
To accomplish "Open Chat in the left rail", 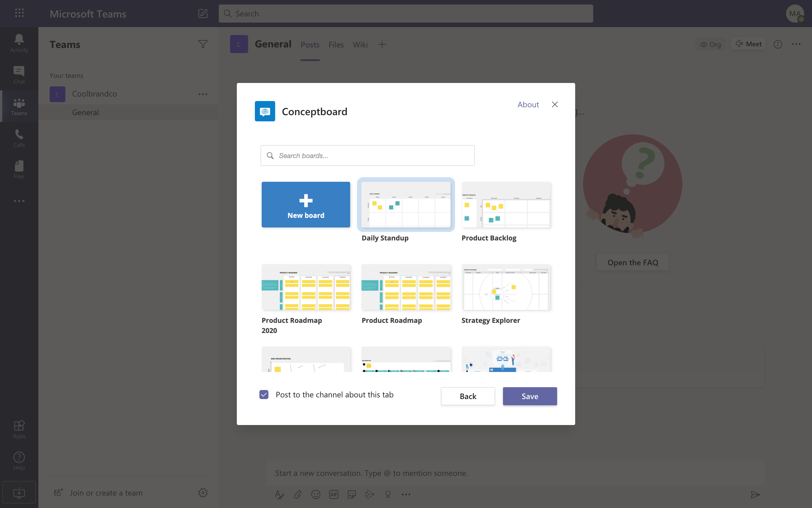I will point(19,75).
